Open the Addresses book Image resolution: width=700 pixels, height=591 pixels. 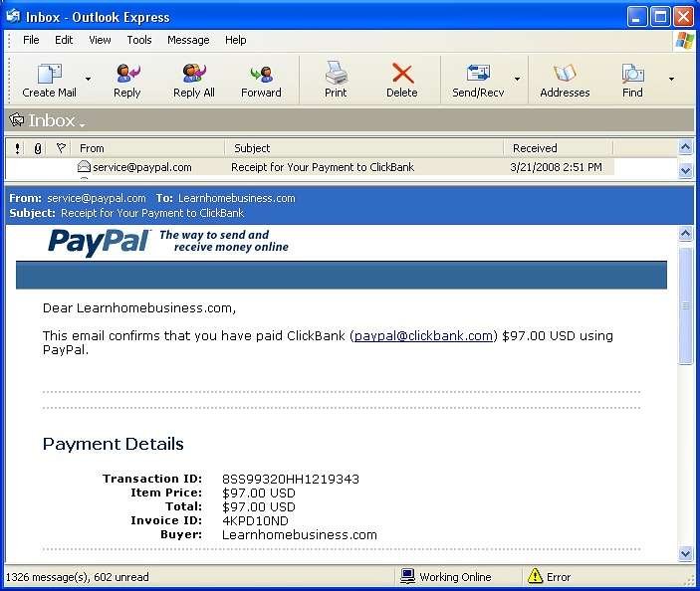565,81
